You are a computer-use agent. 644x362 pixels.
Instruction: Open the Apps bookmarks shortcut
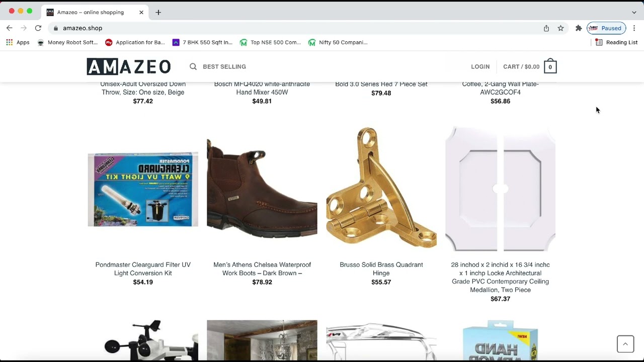point(18,42)
